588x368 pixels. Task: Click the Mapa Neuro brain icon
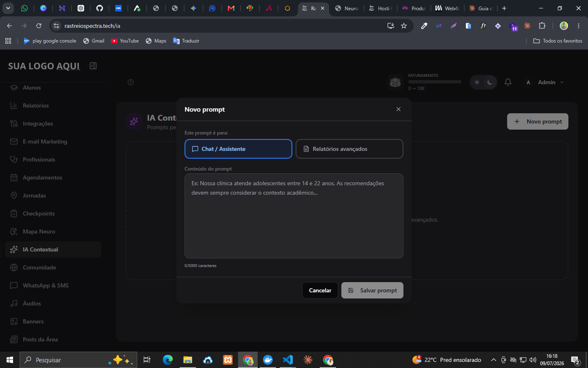[x=14, y=231]
